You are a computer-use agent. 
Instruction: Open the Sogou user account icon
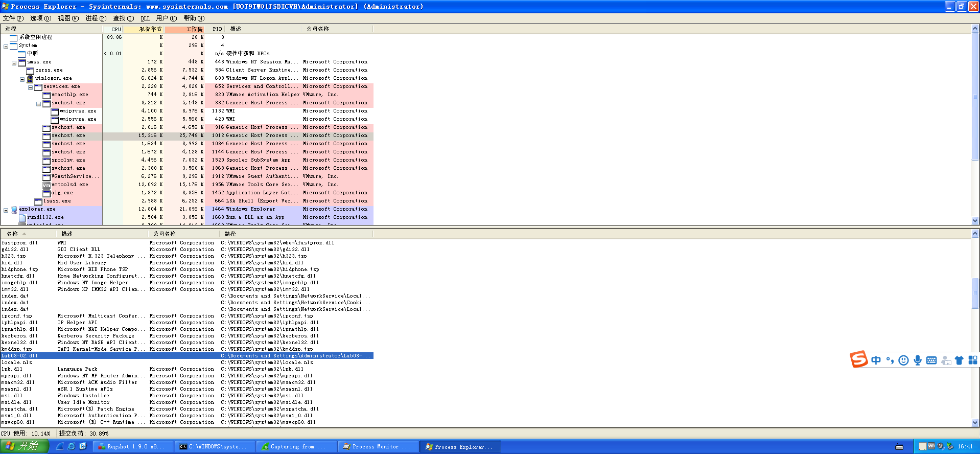click(x=946, y=361)
